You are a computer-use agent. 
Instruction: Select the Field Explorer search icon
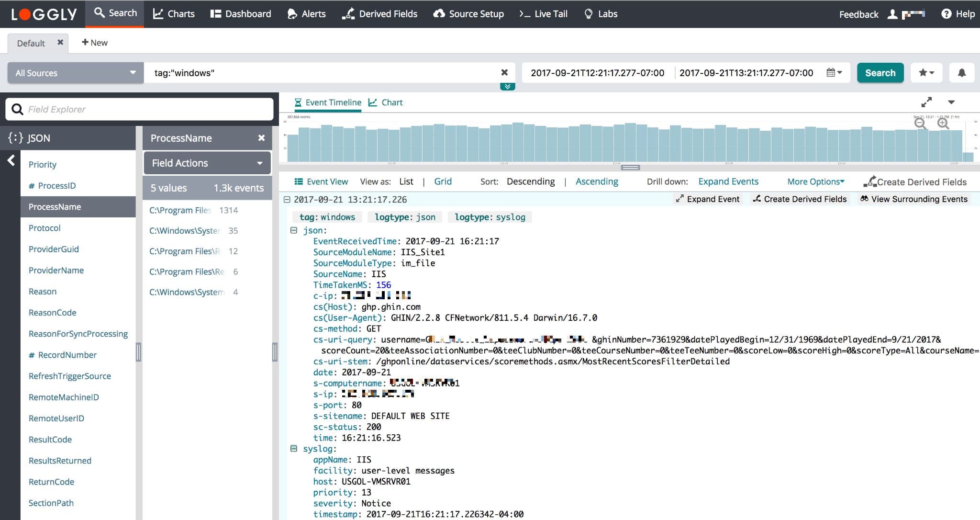(x=17, y=108)
